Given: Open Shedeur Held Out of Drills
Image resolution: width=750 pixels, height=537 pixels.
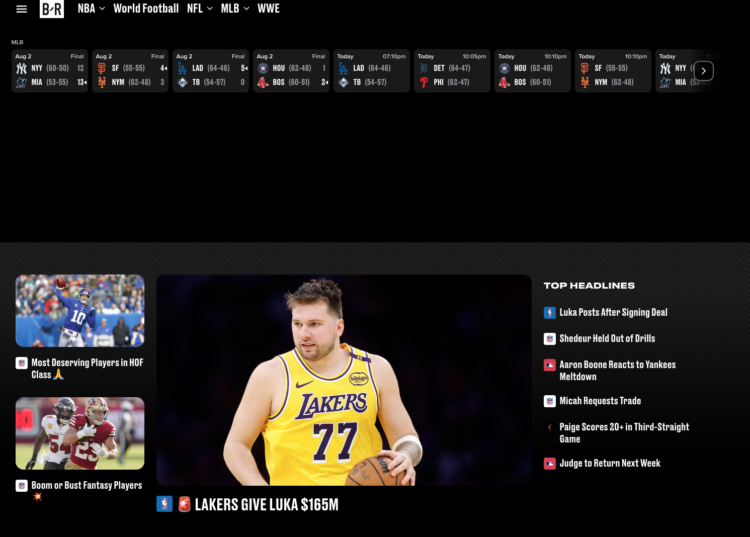Looking at the screenshot, I should coord(607,339).
